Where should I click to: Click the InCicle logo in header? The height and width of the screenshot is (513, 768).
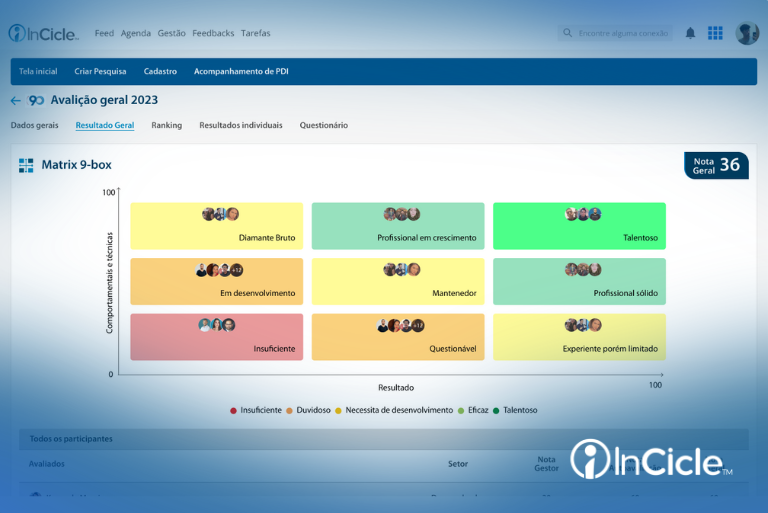pyautogui.click(x=44, y=33)
